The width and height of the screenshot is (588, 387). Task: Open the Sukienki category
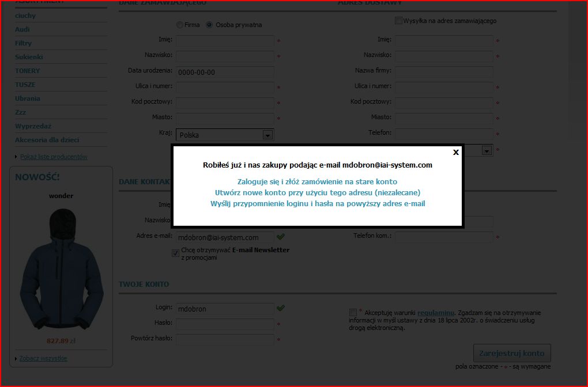(x=29, y=57)
